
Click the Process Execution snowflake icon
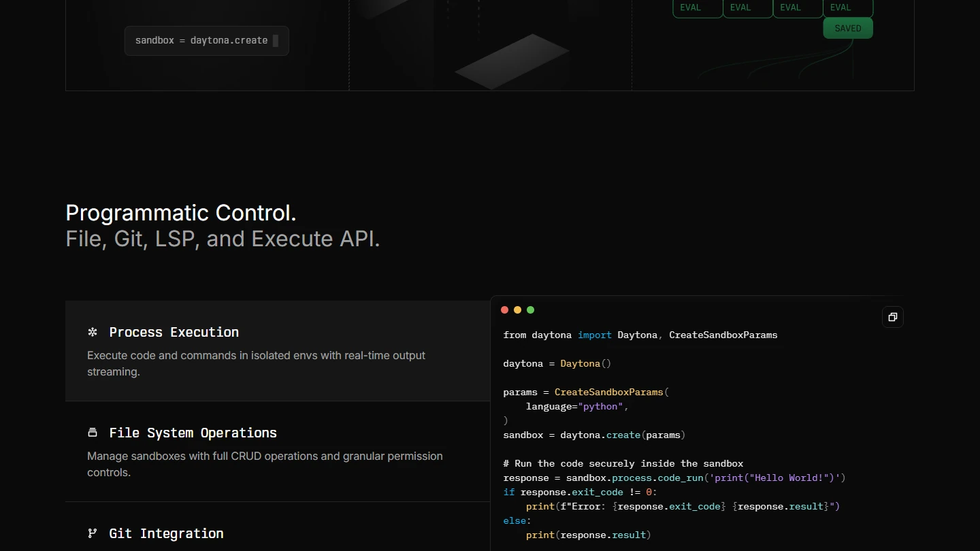(93, 332)
